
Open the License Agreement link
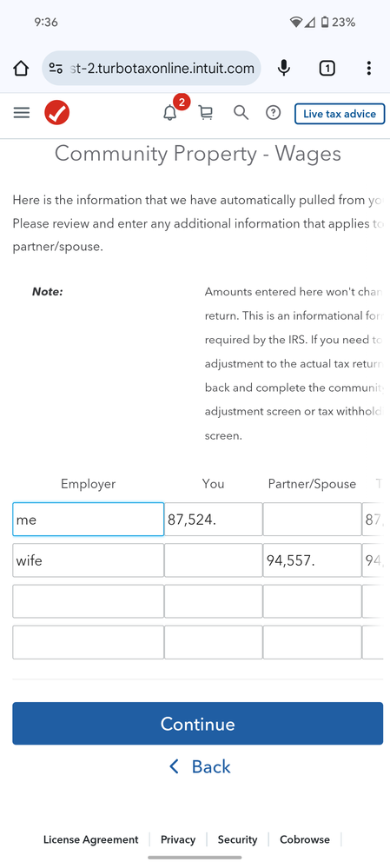tap(90, 840)
